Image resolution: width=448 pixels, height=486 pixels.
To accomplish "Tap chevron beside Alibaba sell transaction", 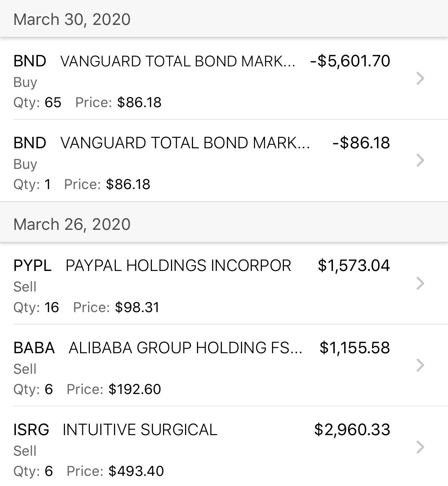I will (420, 365).
